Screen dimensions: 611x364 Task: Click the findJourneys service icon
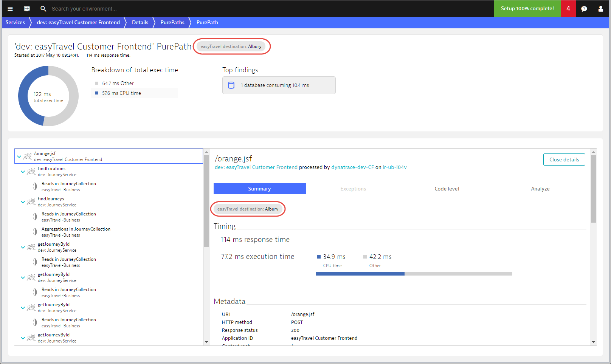point(31,201)
